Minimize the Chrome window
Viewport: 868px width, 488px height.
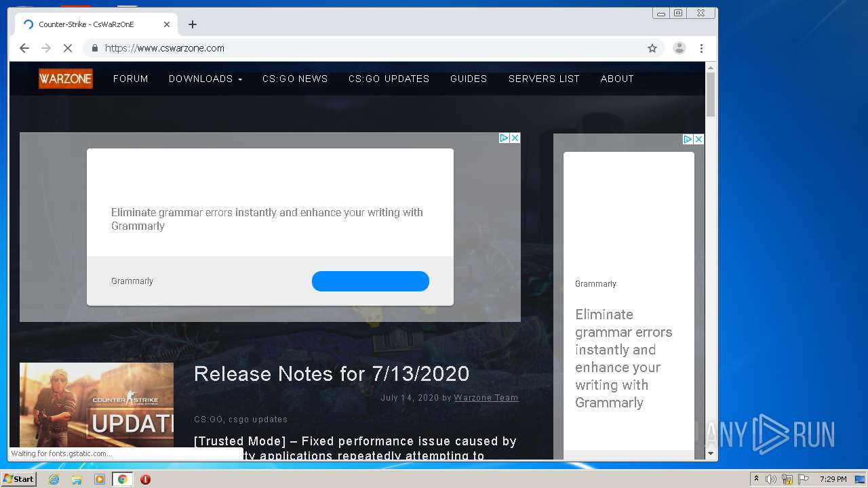coord(660,13)
